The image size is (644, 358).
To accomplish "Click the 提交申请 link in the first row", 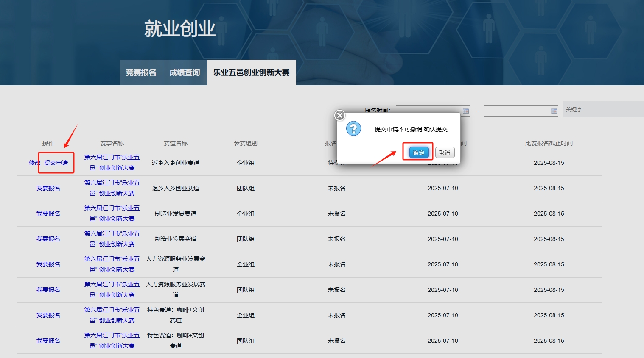I will pos(56,163).
